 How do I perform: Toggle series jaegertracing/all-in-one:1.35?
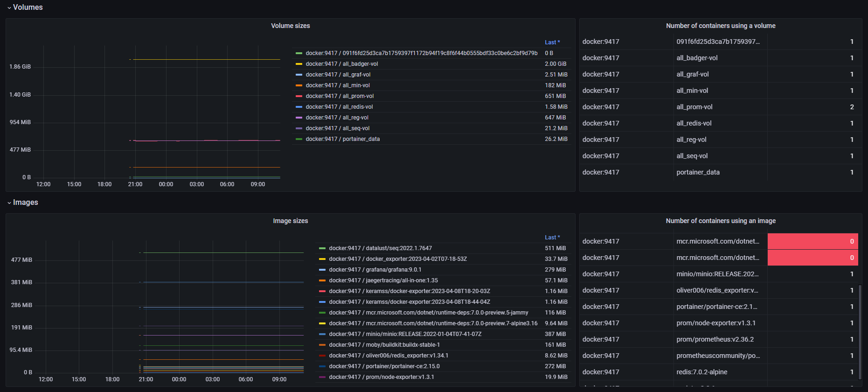[383, 280]
